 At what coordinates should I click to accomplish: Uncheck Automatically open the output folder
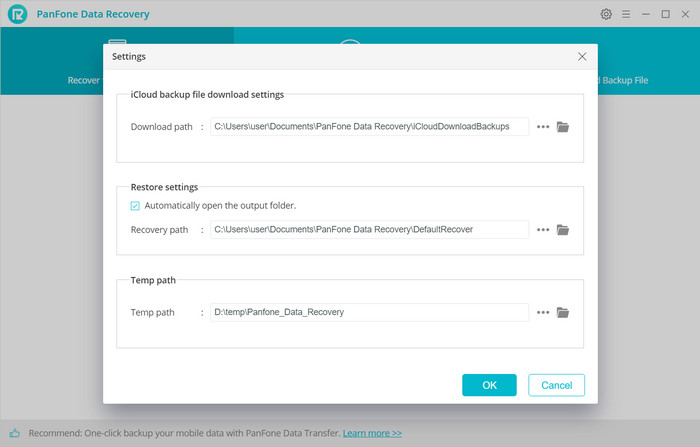tap(135, 205)
